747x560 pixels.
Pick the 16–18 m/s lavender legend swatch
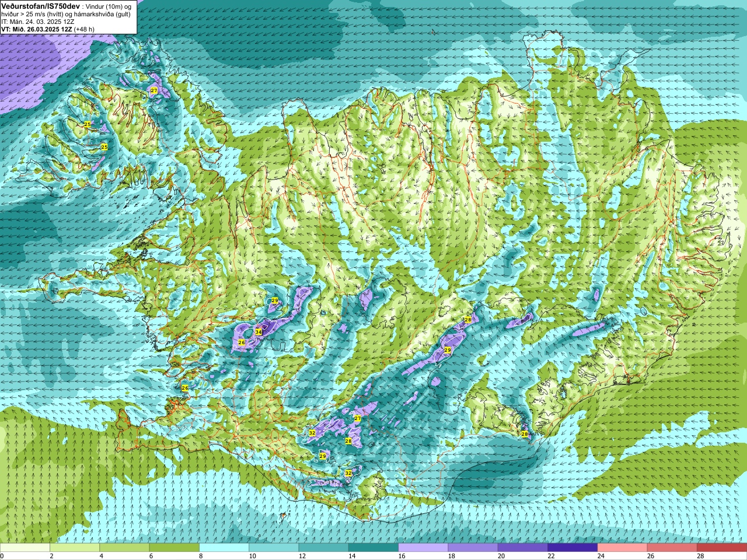[x=423, y=548]
